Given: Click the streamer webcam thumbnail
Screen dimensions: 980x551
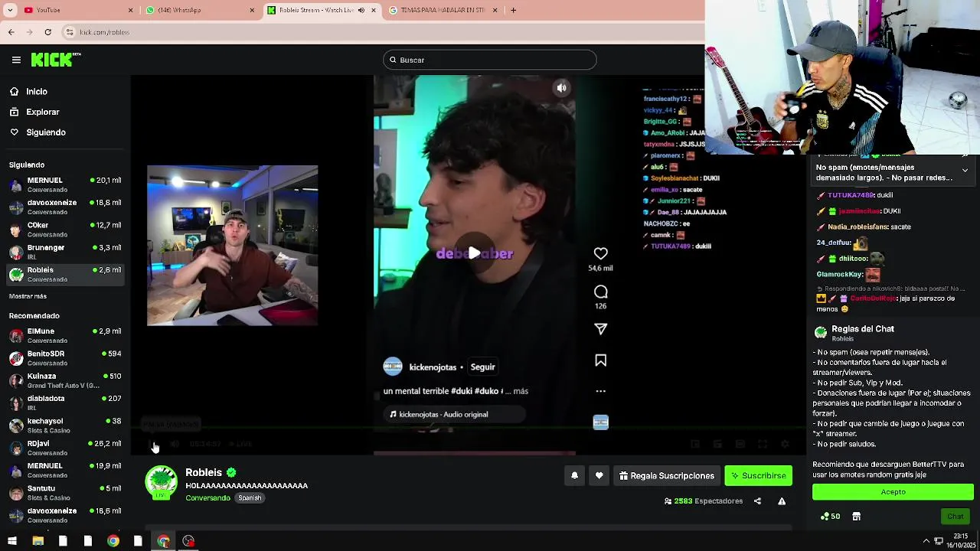Looking at the screenshot, I should (x=232, y=246).
